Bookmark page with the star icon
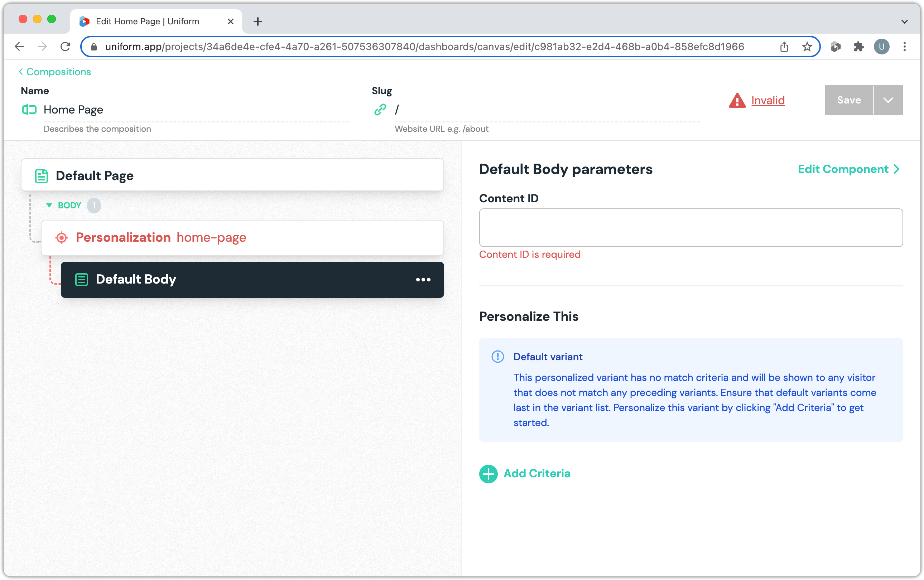This screenshot has width=924, height=580. click(807, 47)
